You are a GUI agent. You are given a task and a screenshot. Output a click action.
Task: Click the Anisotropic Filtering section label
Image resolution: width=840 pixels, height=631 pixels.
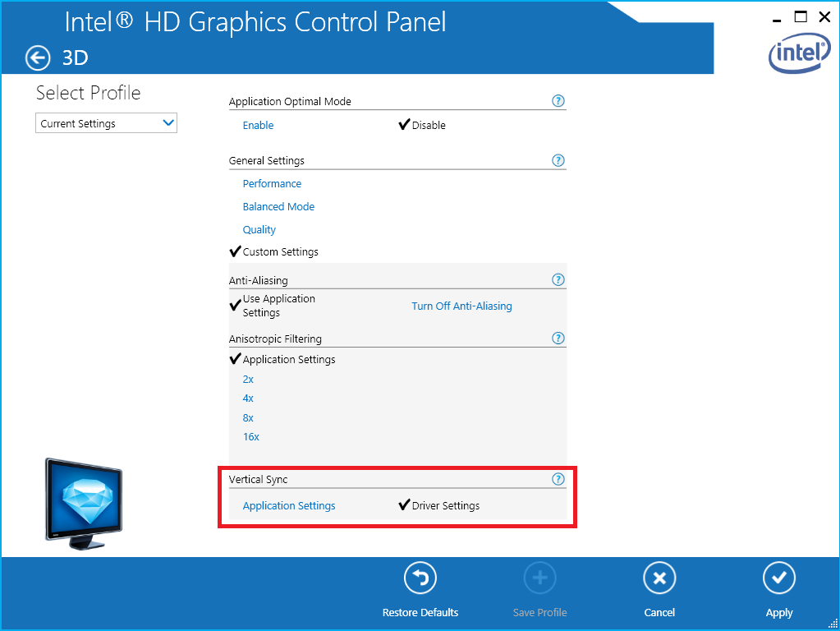pos(275,339)
